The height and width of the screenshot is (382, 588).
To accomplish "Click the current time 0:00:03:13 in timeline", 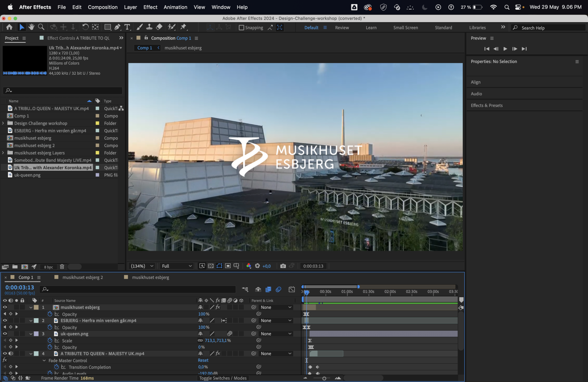I will 19,287.
